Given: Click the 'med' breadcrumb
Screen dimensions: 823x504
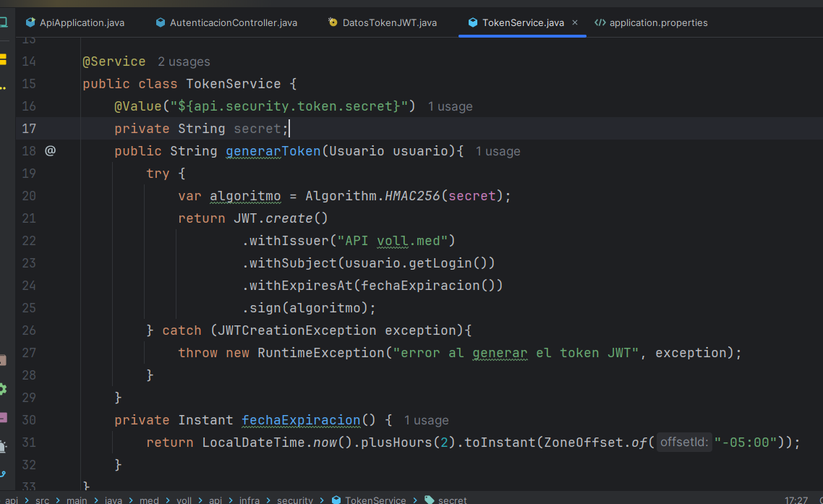Looking at the screenshot, I should pos(149,500).
